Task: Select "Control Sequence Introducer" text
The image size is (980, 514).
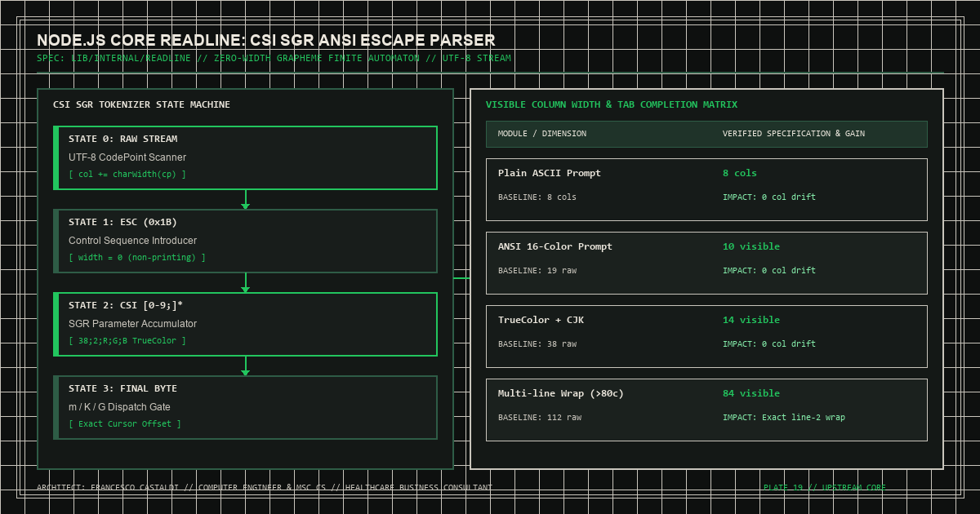Action: click(x=132, y=241)
